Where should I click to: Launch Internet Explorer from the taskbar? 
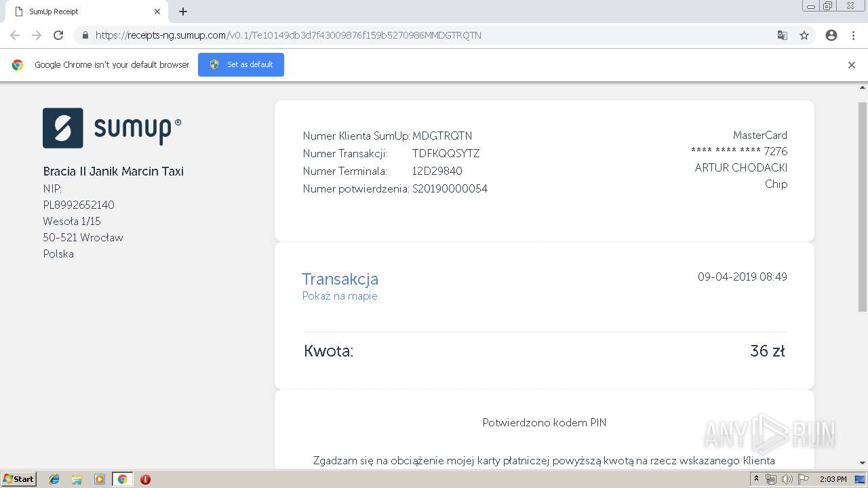54,479
